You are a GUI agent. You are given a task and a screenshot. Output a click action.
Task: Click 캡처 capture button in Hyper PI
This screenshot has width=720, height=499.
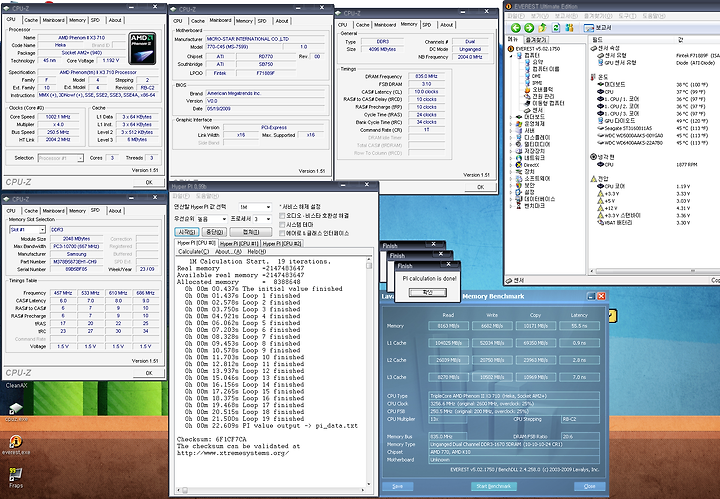pos(251,232)
